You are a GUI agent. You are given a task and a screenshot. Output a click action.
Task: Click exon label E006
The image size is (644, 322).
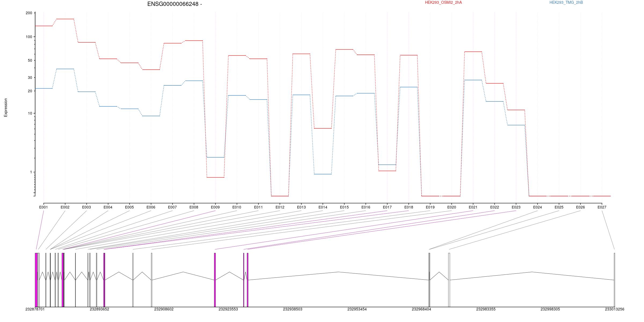[151, 207]
